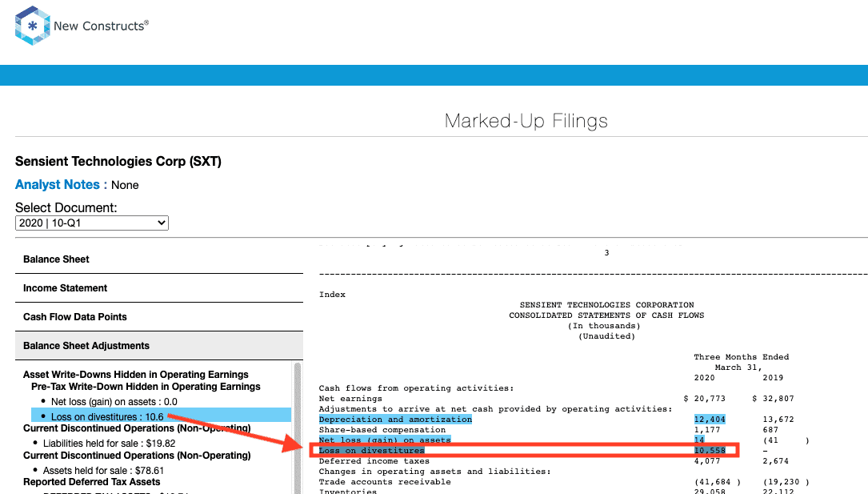The height and width of the screenshot is (494, 868).
Task: Click the New Constructs hexagon logo
Action: point(33,26)
